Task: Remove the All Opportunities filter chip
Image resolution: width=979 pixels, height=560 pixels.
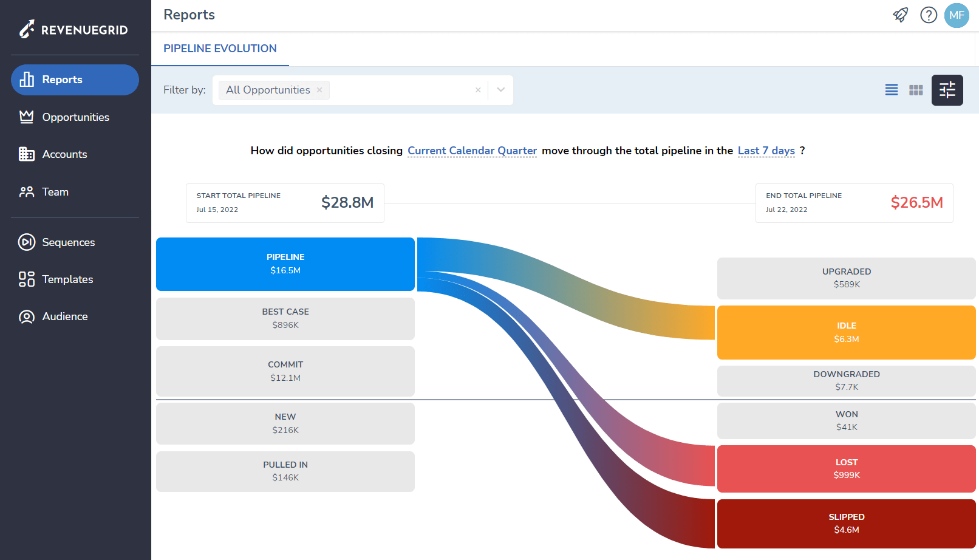Action: click(x=319, y=89)
